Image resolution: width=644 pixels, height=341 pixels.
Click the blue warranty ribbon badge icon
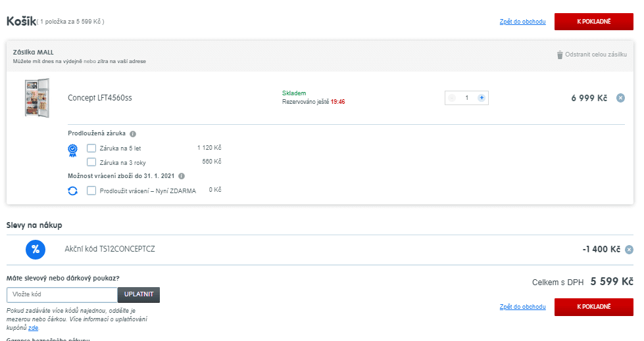[x=73, y=150]
